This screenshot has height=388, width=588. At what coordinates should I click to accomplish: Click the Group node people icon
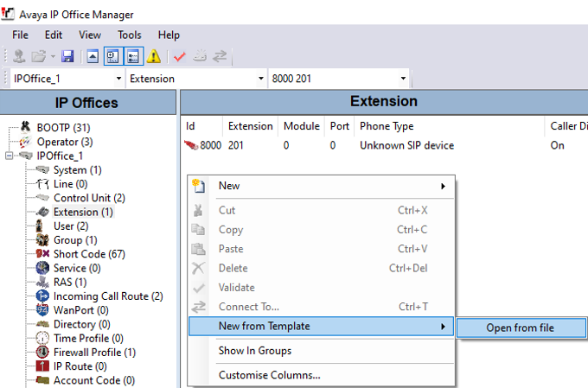coord(42,240)
